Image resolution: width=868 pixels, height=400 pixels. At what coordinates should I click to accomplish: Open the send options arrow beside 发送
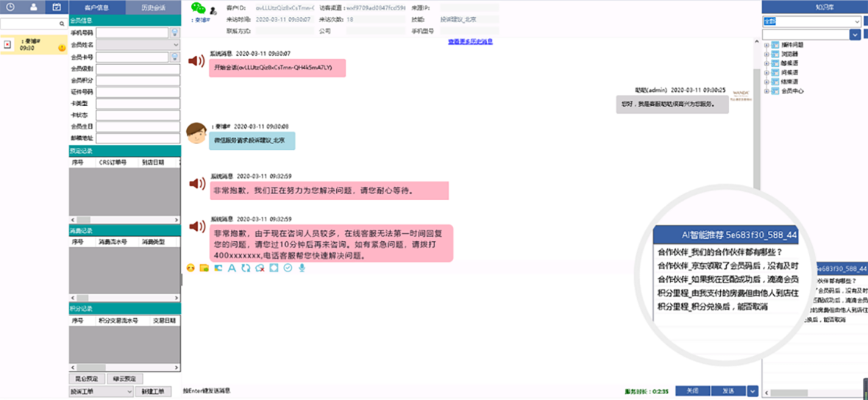(x=752, y=391)
